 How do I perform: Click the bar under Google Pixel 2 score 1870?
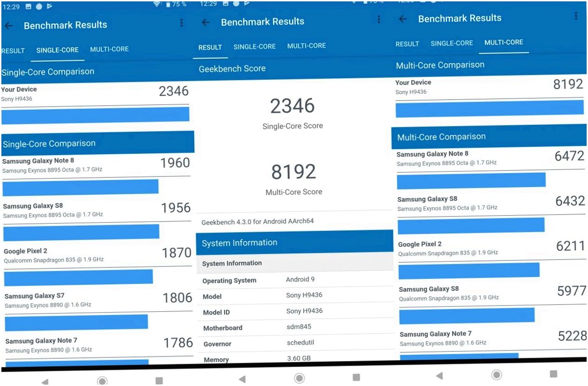(79, 277)
